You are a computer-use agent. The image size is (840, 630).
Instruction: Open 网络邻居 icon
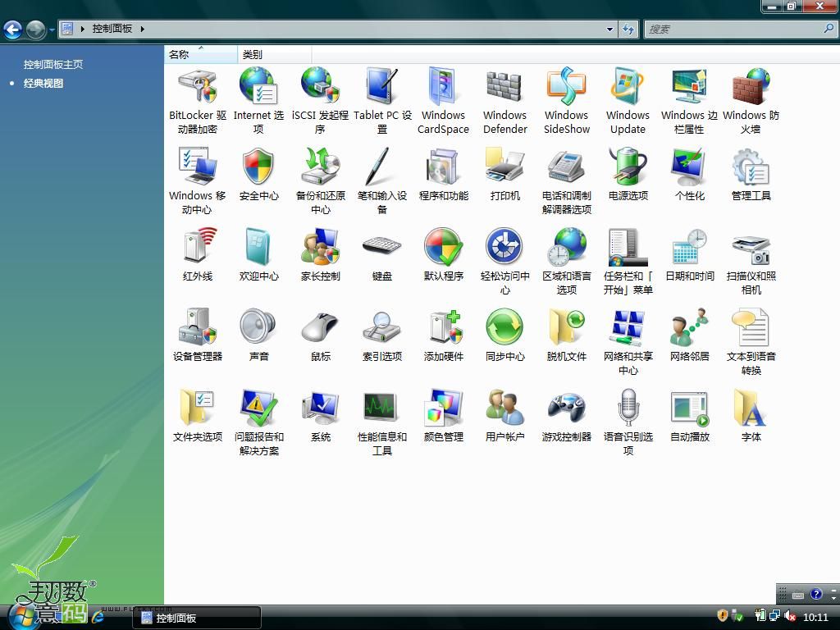(x=689, y=326)
